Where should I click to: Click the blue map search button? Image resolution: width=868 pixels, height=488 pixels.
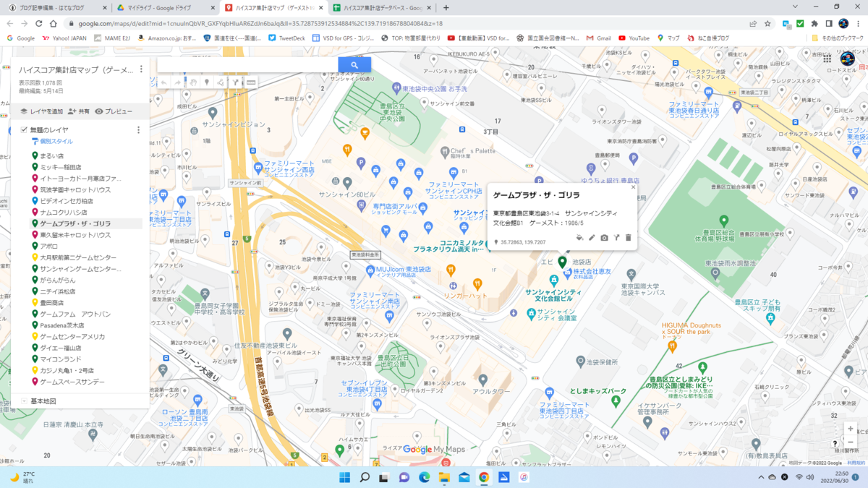tap(354, 65)
